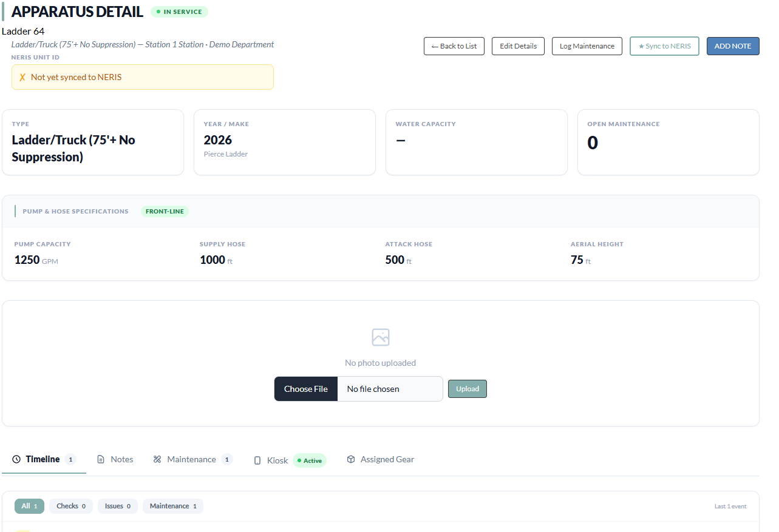Open the Notes tab

point(115,460)
